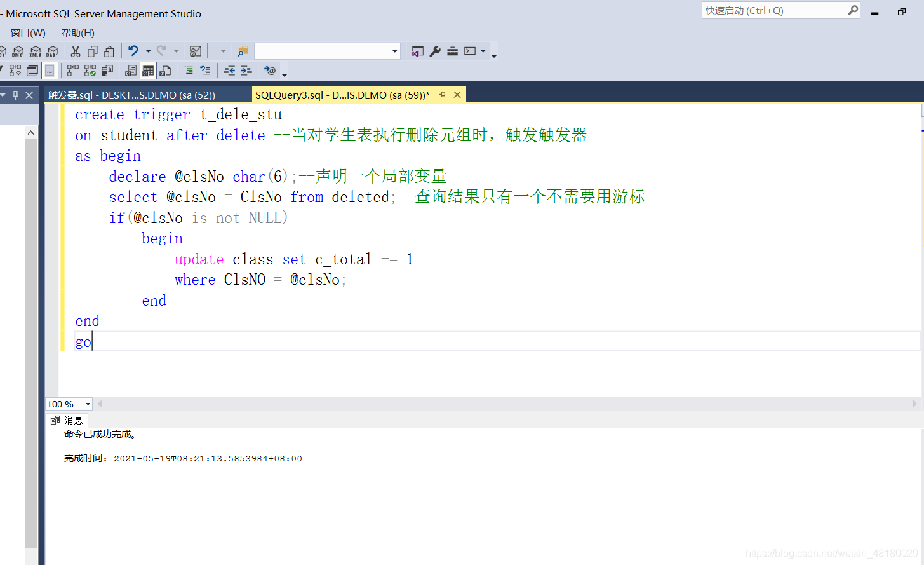Click the Copy icon
This screenshot has height=565, width=924.
point(93,51)
